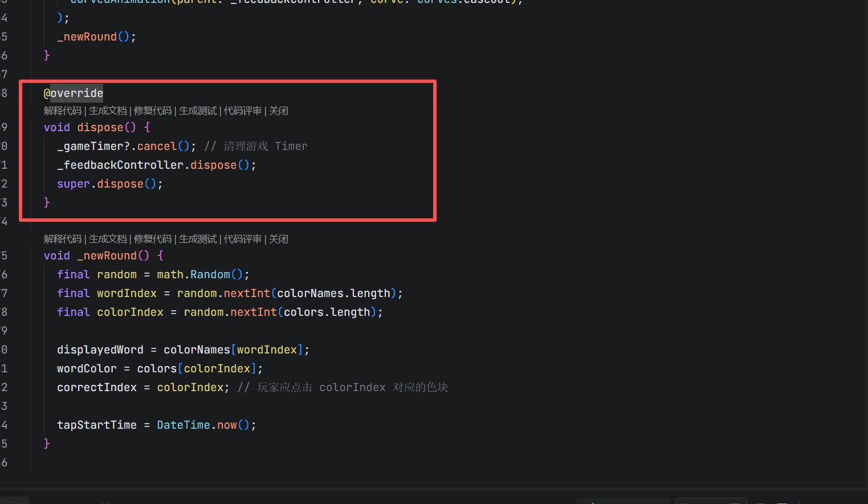Click the '_gameTimer?.cancel();' statement

coord(127,146)
